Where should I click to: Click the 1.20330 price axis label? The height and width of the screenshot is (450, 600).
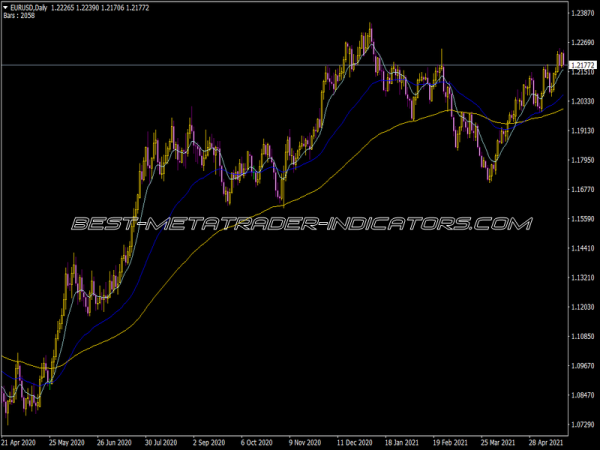pos(582,101)
